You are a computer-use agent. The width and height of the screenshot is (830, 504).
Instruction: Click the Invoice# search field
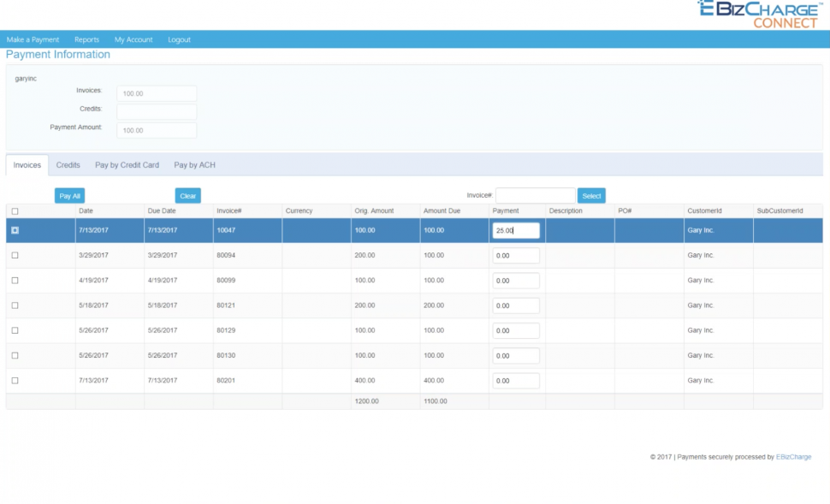(535, 195)
